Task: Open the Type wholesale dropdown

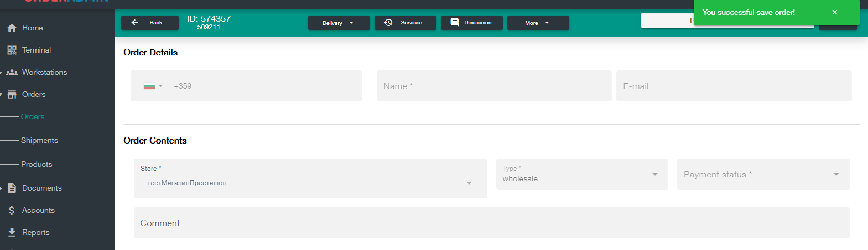Action: [654, 174]
